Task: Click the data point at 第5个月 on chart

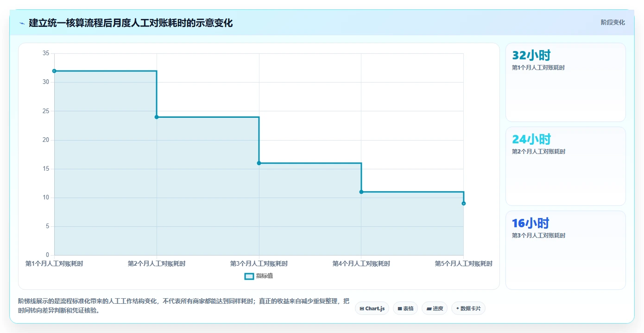Action: pos(463,203)
